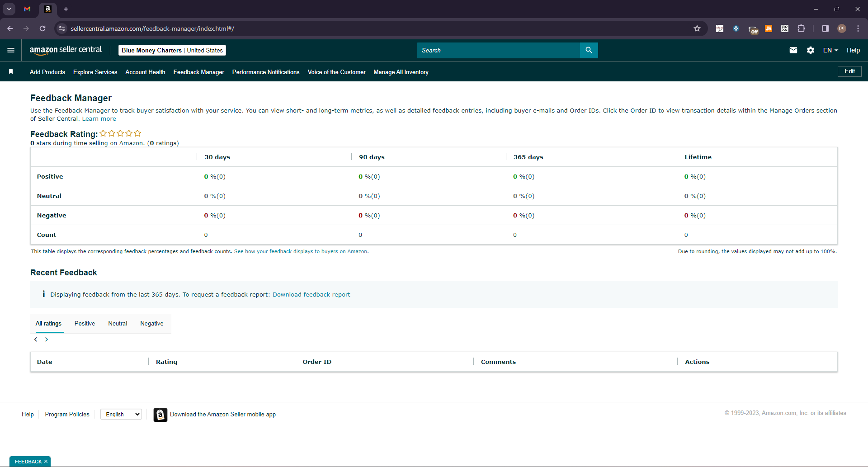Open Manage All Inventory page
868x467 pixels.
click(x=401, y=72)
